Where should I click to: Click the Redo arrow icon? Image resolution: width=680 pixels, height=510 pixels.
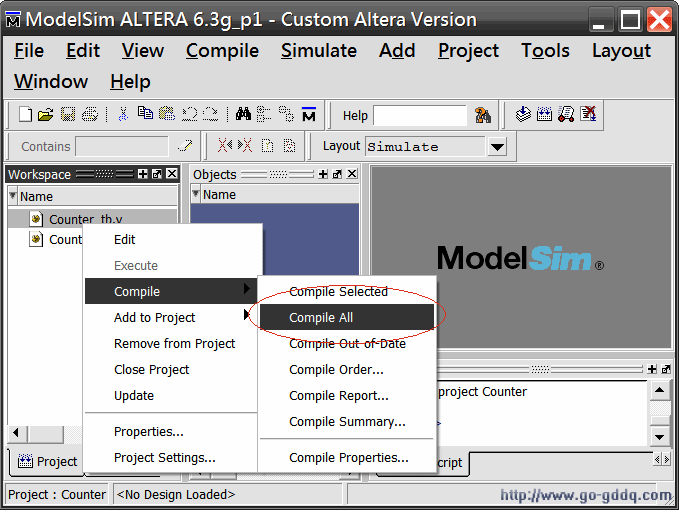(211, 114)
